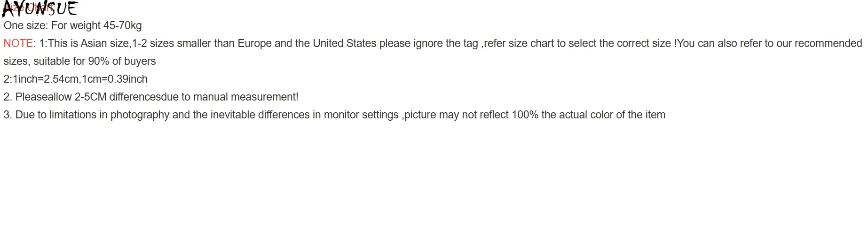This screenshot has height=241, width=868.
Task: Click the "please ignore the tag" phrase
Action: [428, 44]
